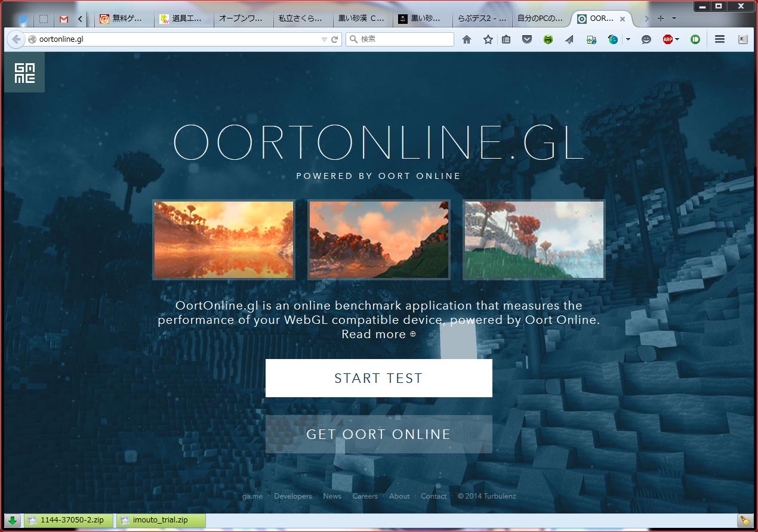Switch to the らぶデス2 tab

pyautogui.click(x=482, y=19)
